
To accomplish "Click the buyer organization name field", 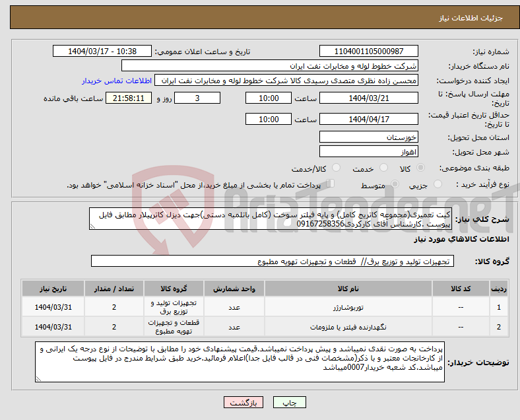I will [270, 65].
